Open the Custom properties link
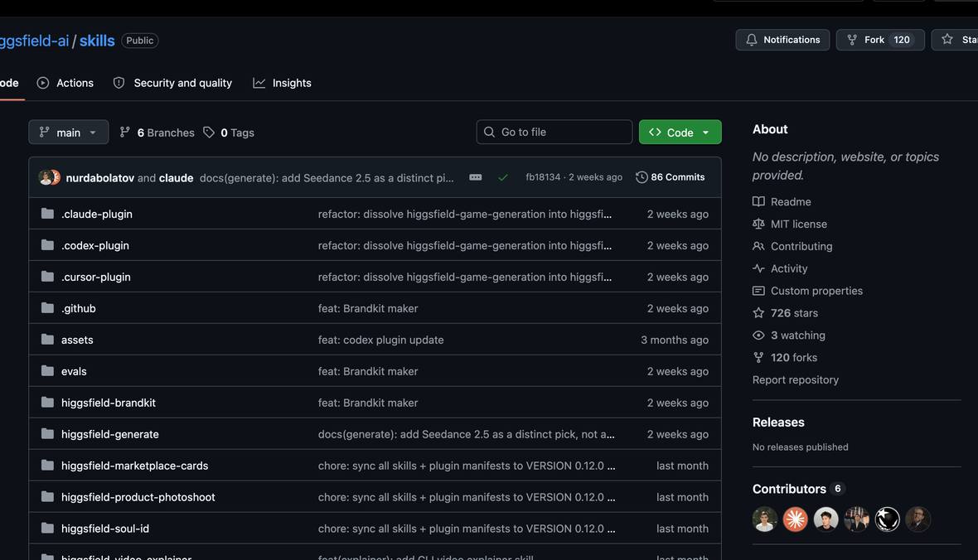Viewport: 978px width, 560px height. tap(808, 291)
